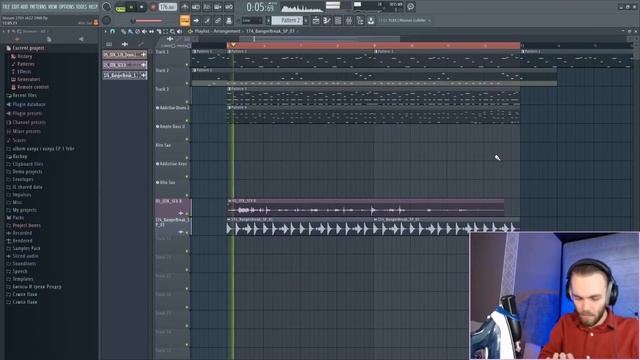This screenshot has width=640, height=360.
Task: Select the Select tool in playlist toolbar
Action: 165,31
